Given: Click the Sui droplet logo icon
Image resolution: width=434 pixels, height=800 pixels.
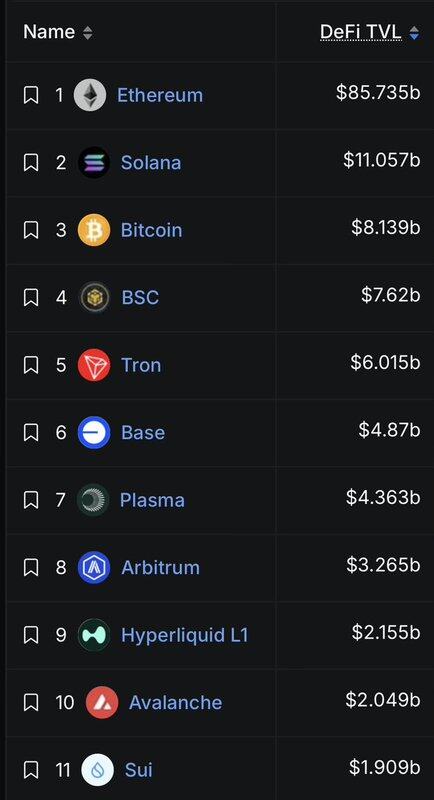Looking at the screenshot, I should (x=97, y=769).
